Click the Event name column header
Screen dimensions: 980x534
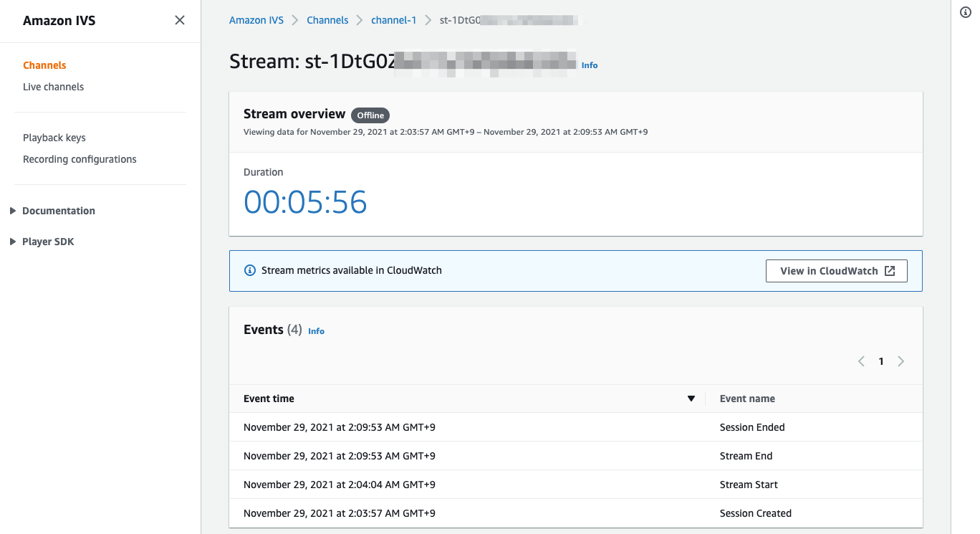[x=747, y=399]
